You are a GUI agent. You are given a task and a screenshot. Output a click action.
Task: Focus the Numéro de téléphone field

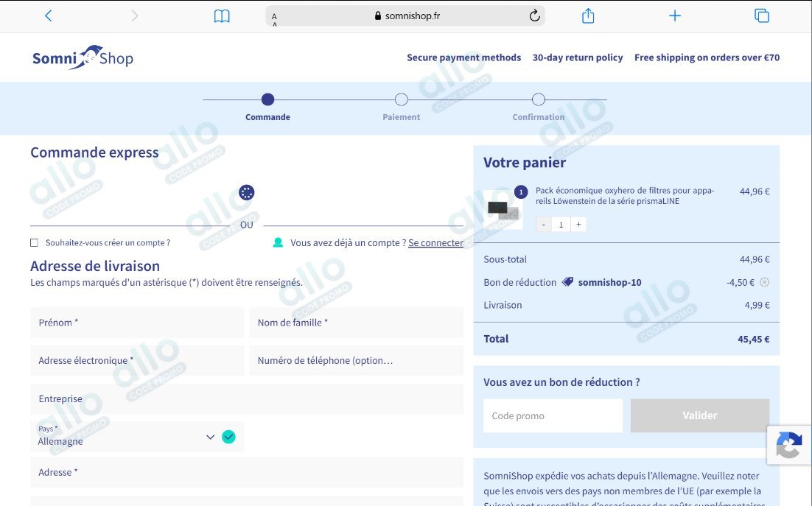coord(357,361)
